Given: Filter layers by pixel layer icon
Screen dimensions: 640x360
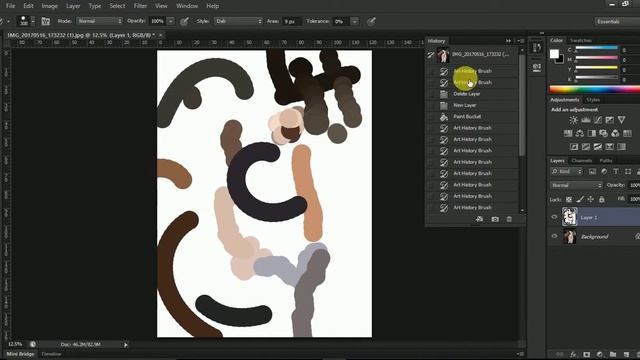Looking at the screenshot, I should 592,171.
